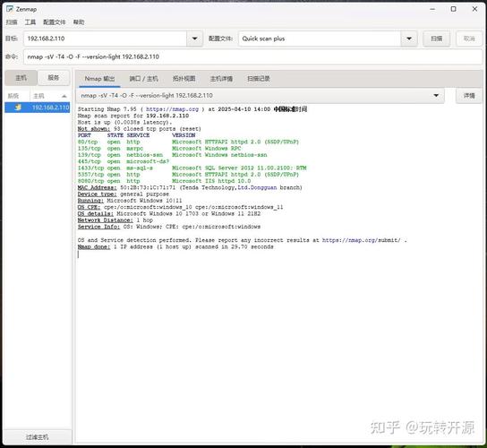Open the 配置文件 menu
This screenshot has width=487, height=448.
tap(55, 22)
